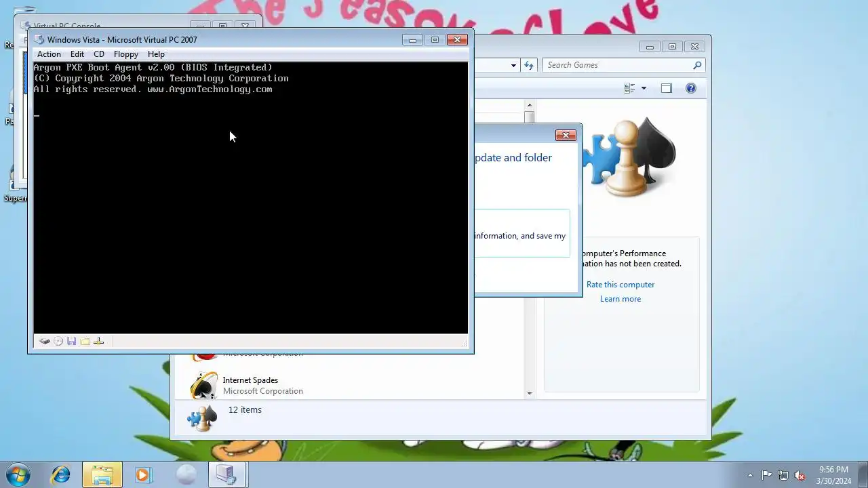
Task: Click the Learn more link
Action: point(620,299)
